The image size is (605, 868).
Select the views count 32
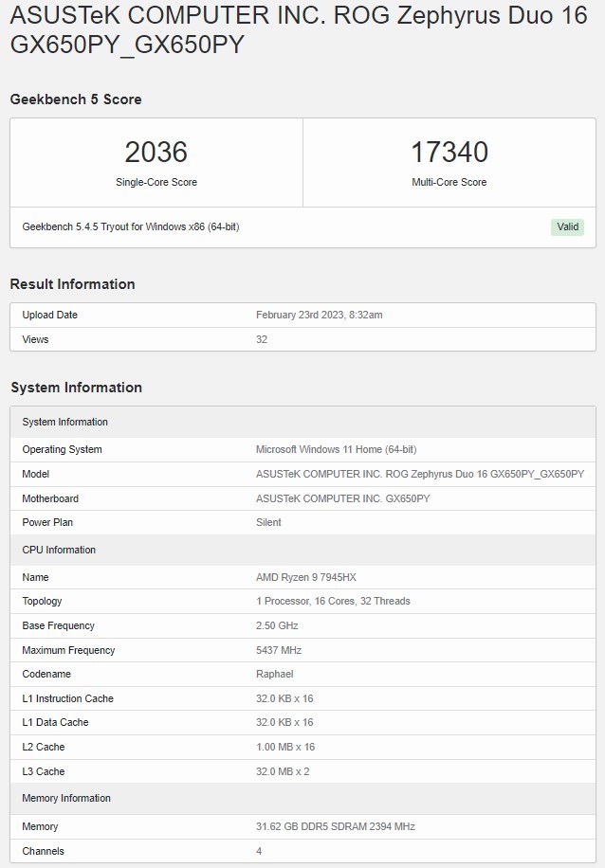coord(262,339)
